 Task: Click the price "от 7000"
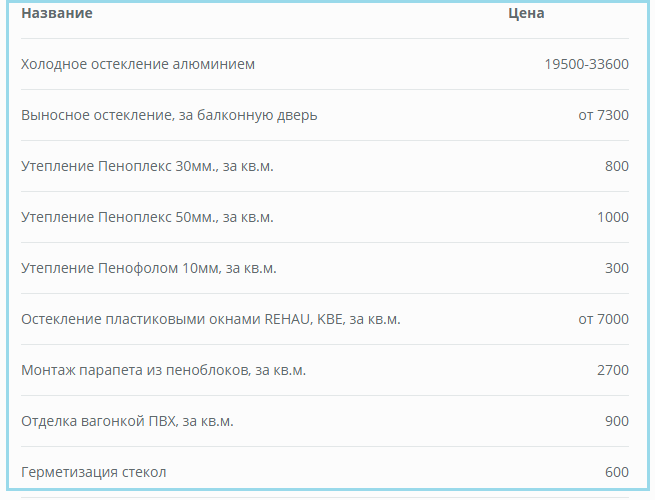[603, 320]
